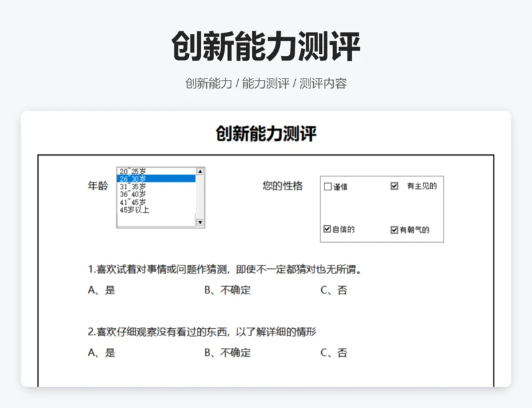
Task: Choose C、否 for question 1
Action: coord(333,290)
